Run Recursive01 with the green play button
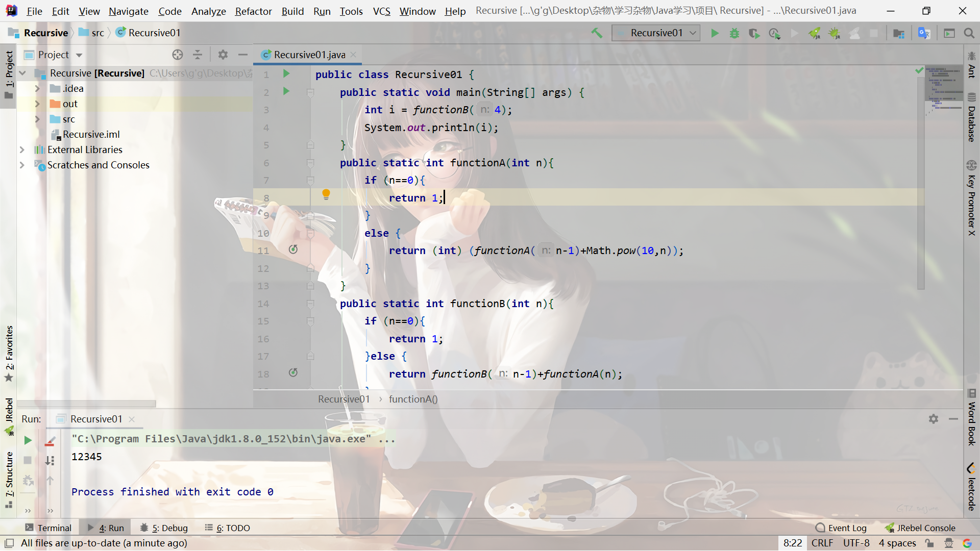The height and width of the screenshot is (551, 980). point(715,33)
